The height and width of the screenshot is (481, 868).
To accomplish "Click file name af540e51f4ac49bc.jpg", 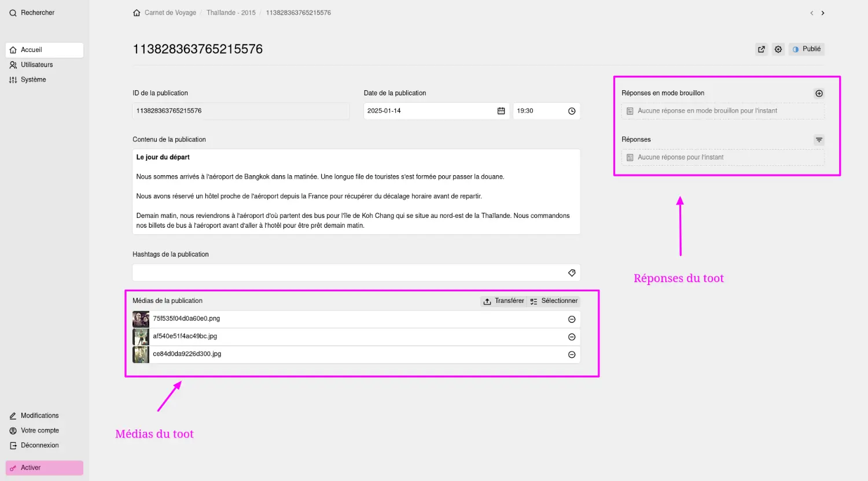I will tap(185, 336).
